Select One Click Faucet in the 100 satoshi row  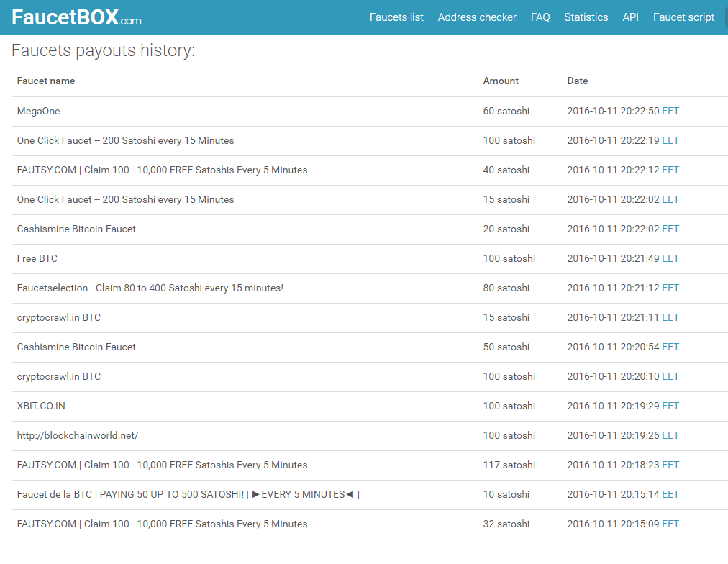pos(125,141)
